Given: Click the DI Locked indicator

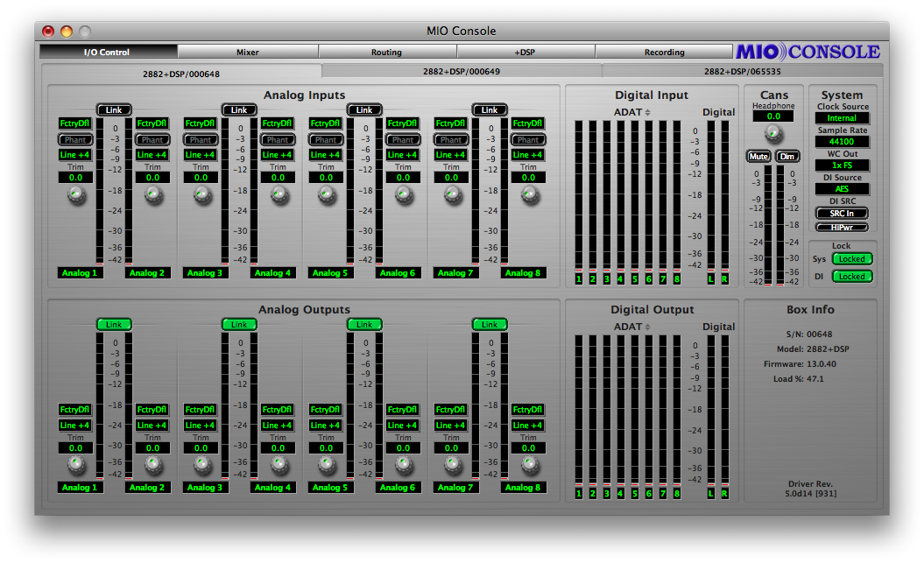Looking at the screenshot, I should 852,276.
